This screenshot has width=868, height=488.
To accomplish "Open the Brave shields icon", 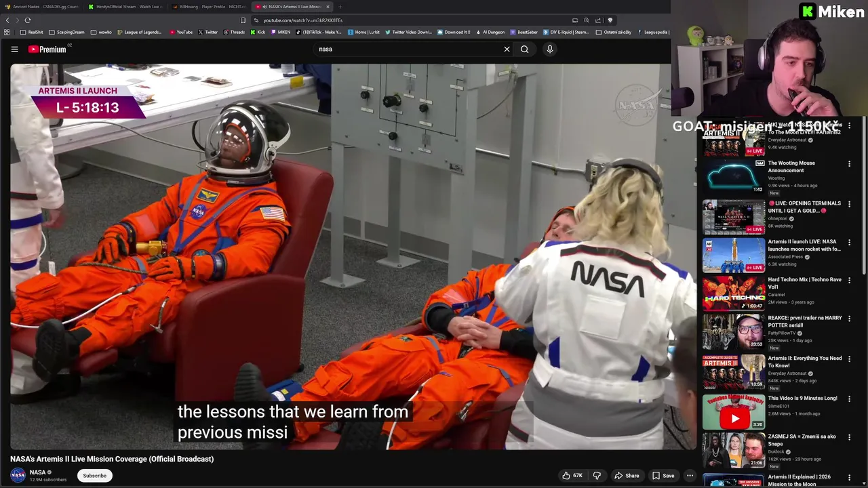I will click(x=610, y=20).
